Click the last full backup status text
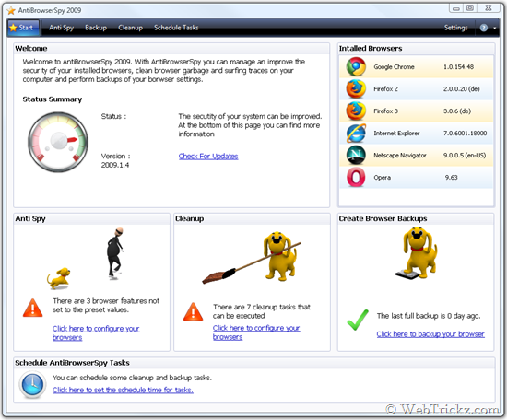The height and width of the screenshot is (420, 507). click(x=429, y=316)
